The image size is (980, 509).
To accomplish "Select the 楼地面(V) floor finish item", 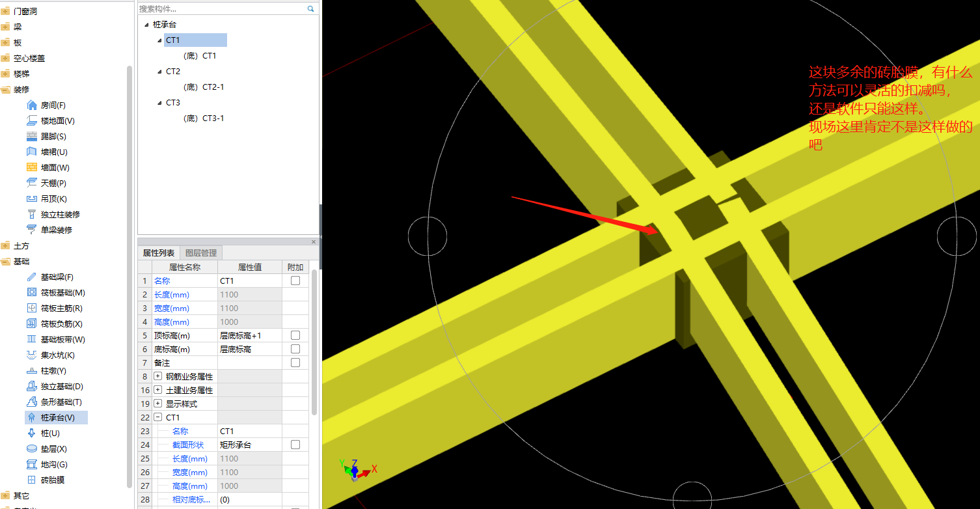I will pyautogui.click(x=49, y=121).
